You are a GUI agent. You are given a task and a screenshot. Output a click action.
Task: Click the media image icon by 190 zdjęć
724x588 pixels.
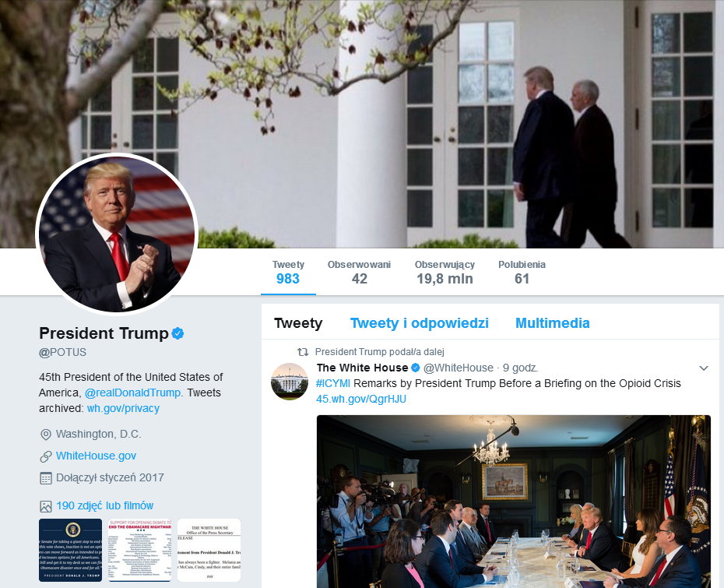46,506
